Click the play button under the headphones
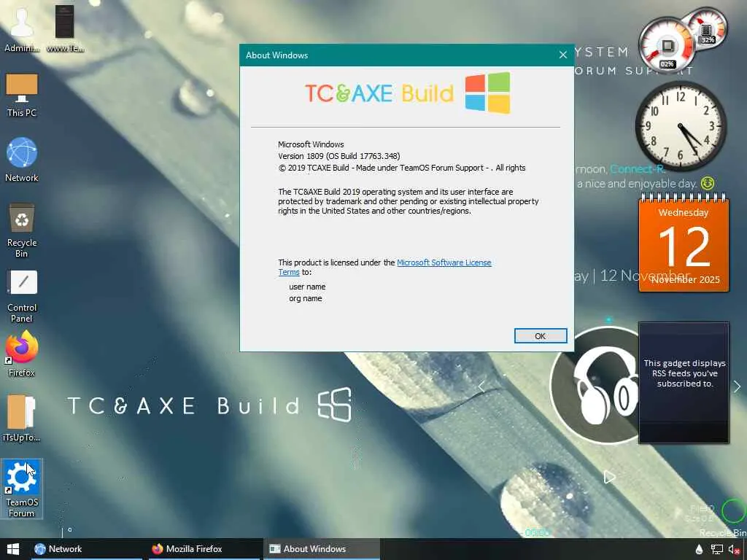Viewport: 747px width, 560px height. pyautogui.click(x=609, y=477)
